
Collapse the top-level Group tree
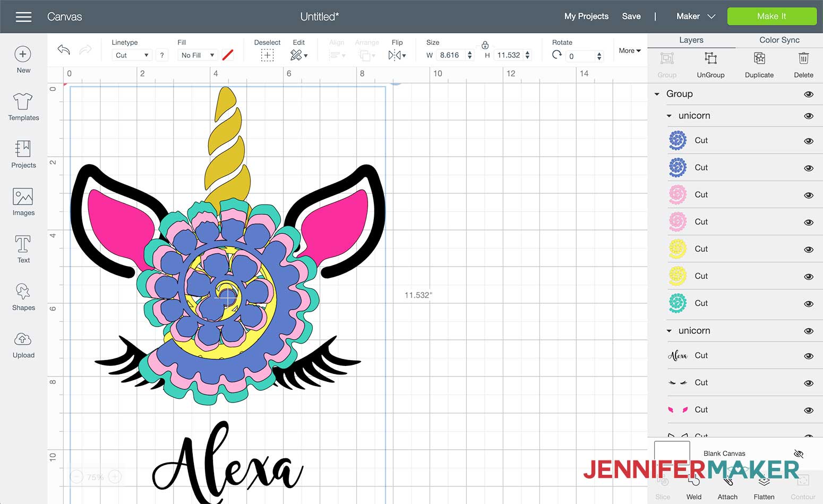[657, 94]
